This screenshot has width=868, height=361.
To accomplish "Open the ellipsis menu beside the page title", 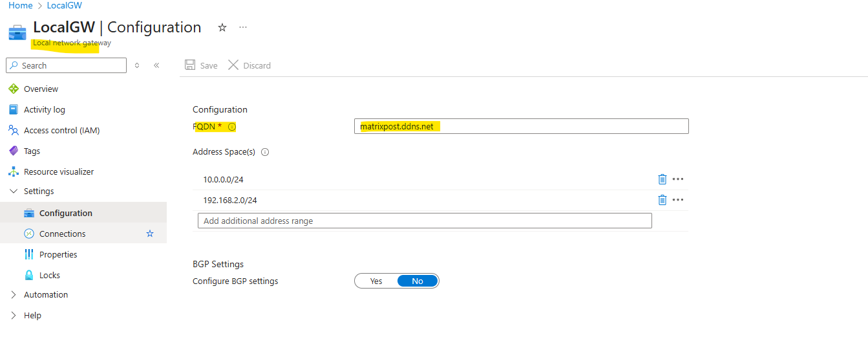I will point(243,27).
